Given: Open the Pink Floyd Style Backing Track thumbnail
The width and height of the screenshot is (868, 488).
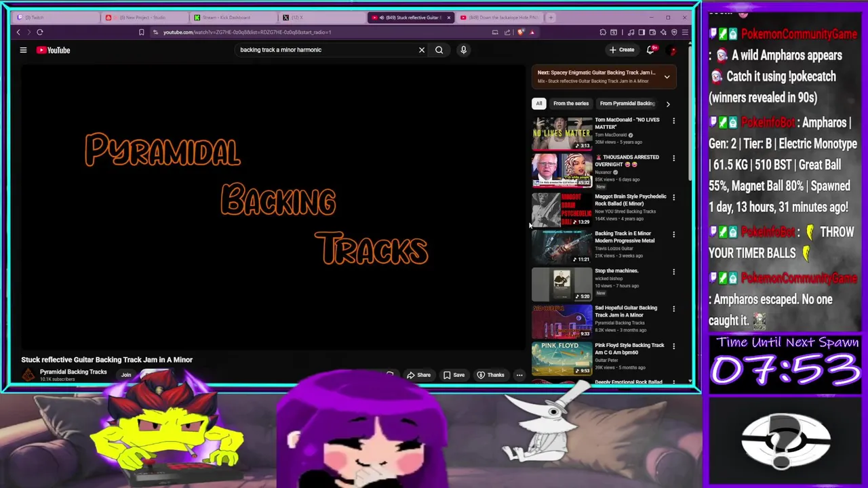Looking at the screenshot, I should pyautogui.click(x=562, y=359).
